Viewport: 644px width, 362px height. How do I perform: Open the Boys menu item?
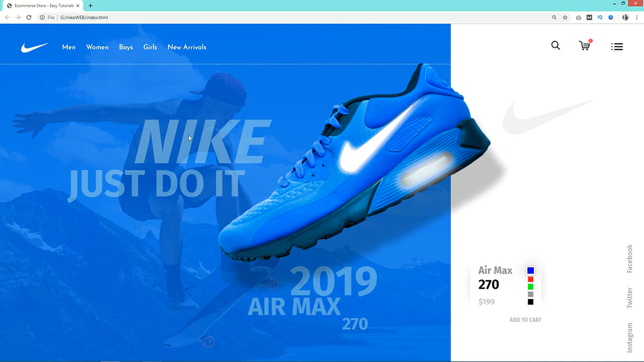(126, 47)
